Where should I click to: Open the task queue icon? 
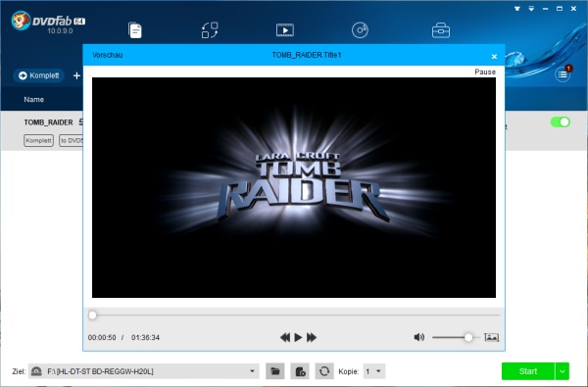pos(563,74)
